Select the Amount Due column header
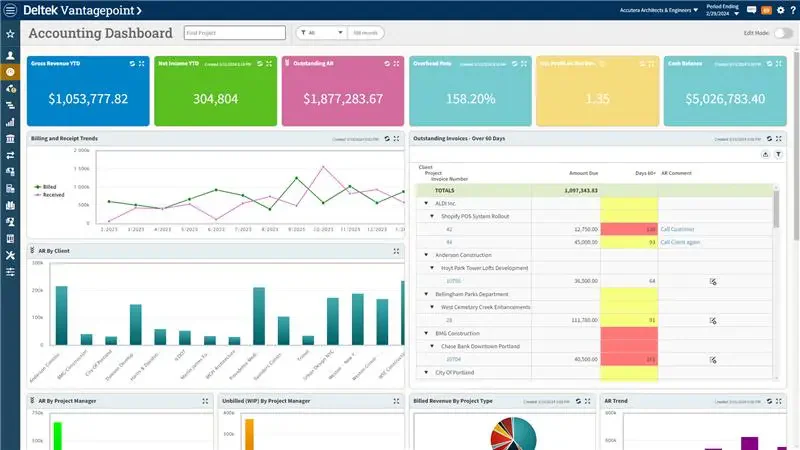 pos(583,173)
